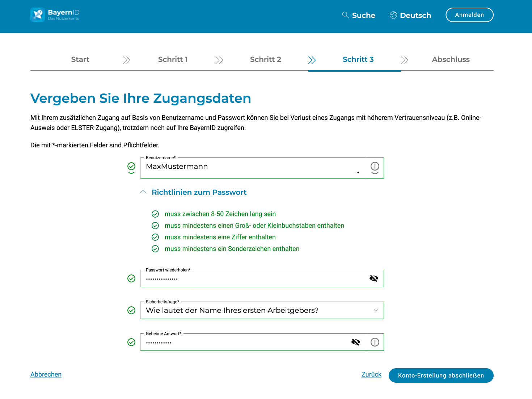Click the Anmelden button

coord(469,15)
